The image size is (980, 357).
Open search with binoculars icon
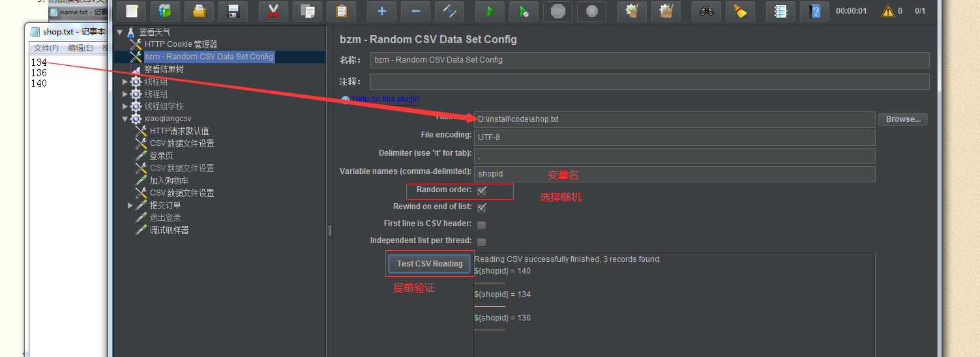706,11
